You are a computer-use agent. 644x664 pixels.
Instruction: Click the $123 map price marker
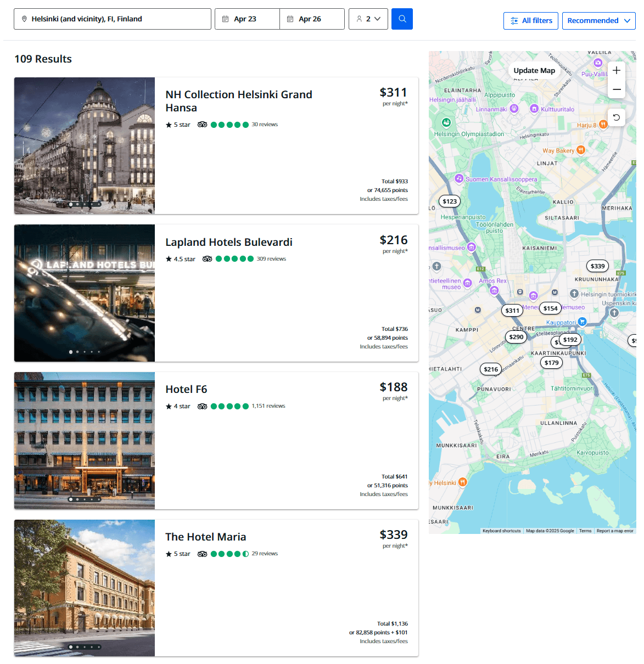[450, 201]
